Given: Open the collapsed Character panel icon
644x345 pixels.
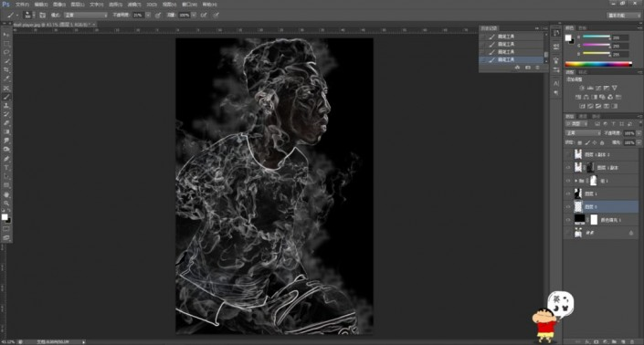Looking at the screenshot, I should pos(556,83).
